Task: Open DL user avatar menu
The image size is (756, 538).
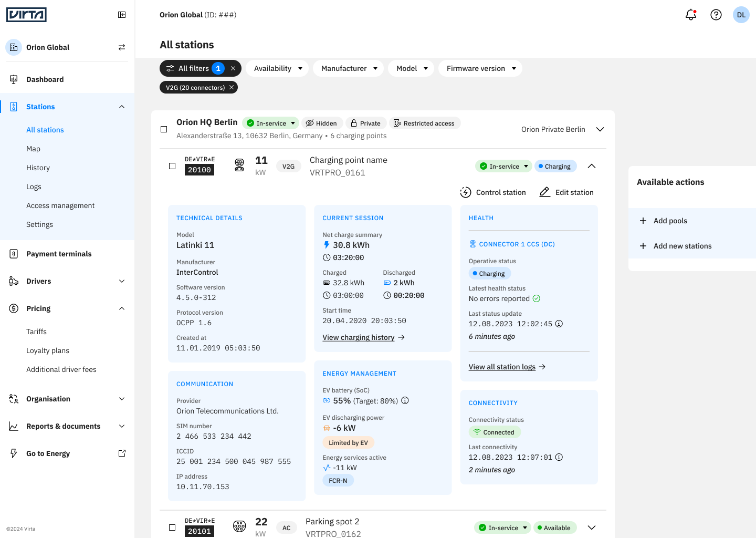Action: pos(741,15)
